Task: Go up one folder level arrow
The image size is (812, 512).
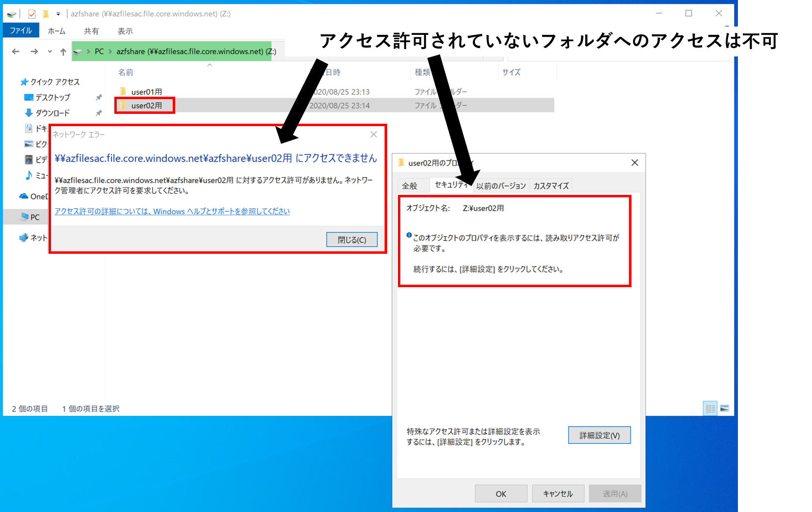Action: pyautogui.click(x=63, y=52)
